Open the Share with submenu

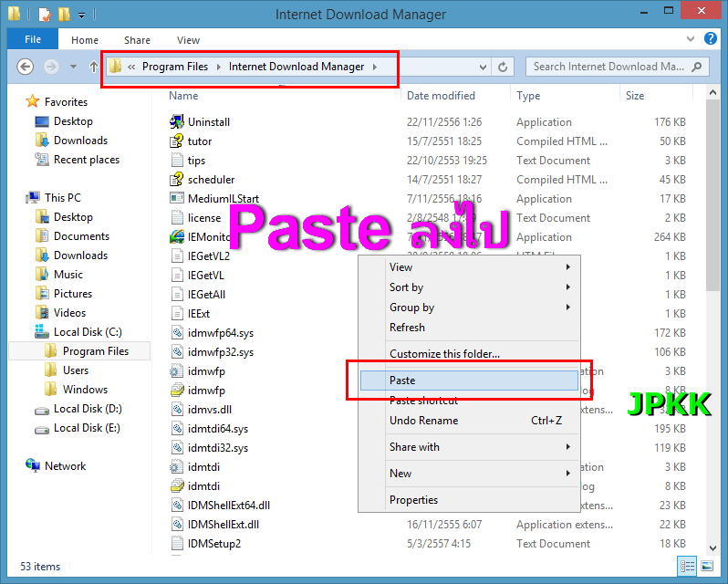point(469,446)
